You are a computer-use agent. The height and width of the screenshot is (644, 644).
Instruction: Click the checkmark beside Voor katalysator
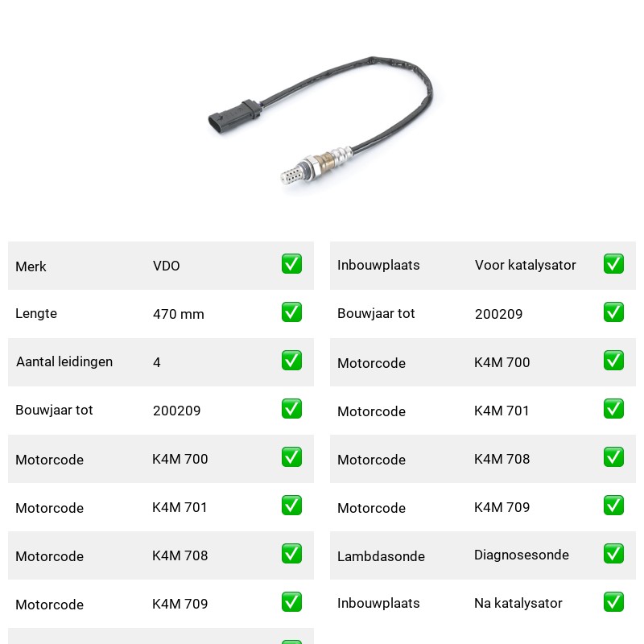[x=613, y=264]
